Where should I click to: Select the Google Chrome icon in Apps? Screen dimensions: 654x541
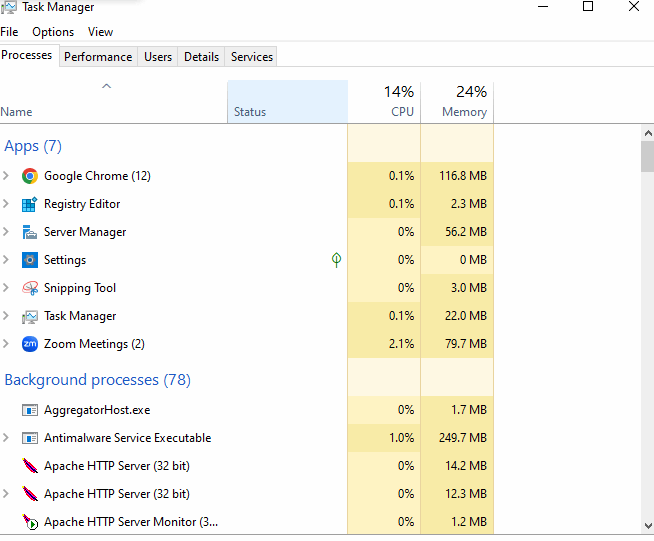coord(30,176)
